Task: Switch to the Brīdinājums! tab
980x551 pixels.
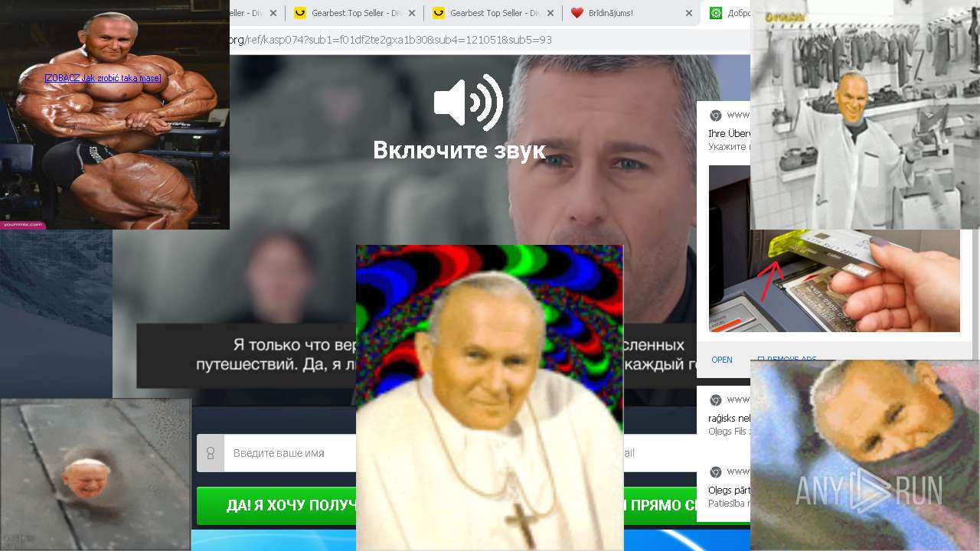Action: pos(632,13)
